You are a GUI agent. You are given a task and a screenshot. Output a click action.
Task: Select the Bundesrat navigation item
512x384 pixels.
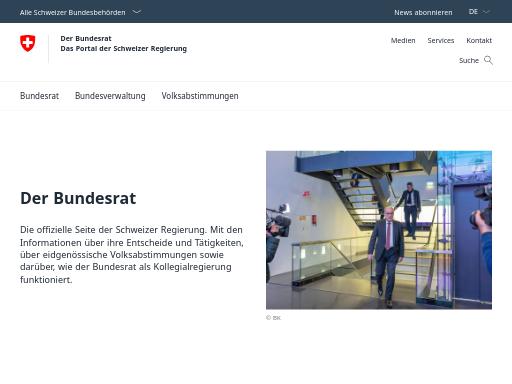click(39, 96)
